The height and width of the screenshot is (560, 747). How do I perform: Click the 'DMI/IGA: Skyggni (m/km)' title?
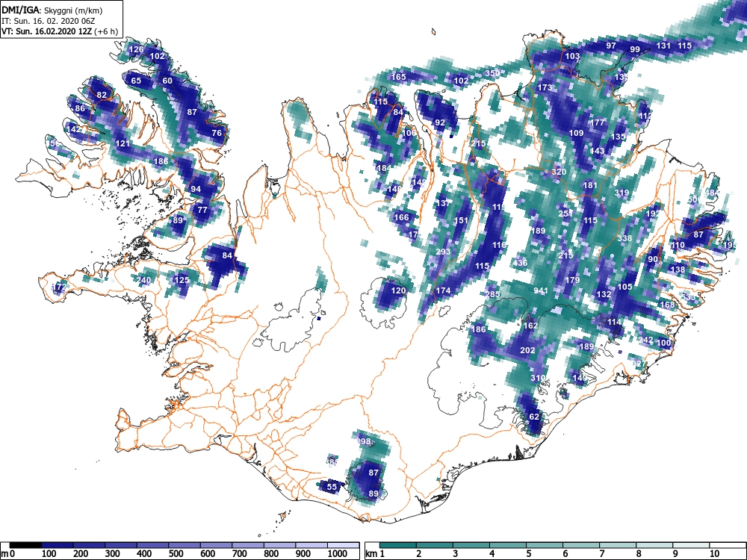point(52,10)
